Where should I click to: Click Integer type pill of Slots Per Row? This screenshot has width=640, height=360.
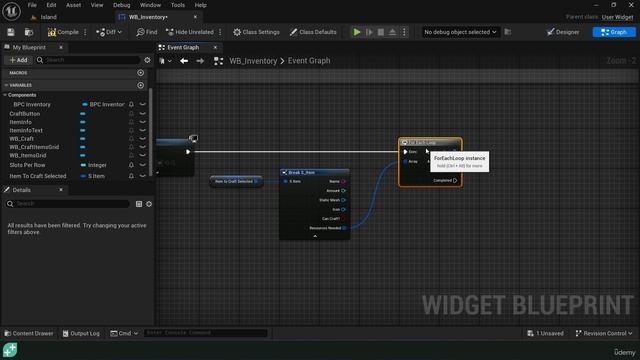point(93,165)
